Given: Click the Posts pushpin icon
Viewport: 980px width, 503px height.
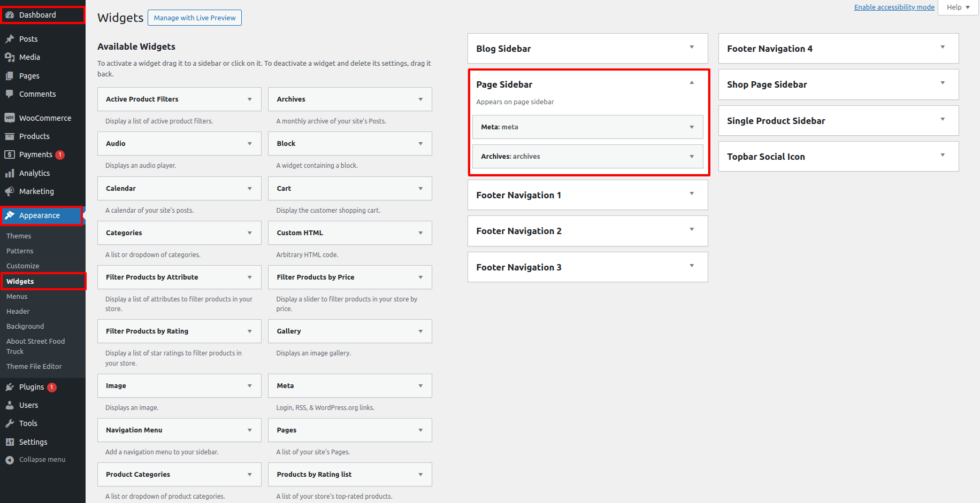Looking at the screenshot, I should pyautogui.click(x=10, y=39).
